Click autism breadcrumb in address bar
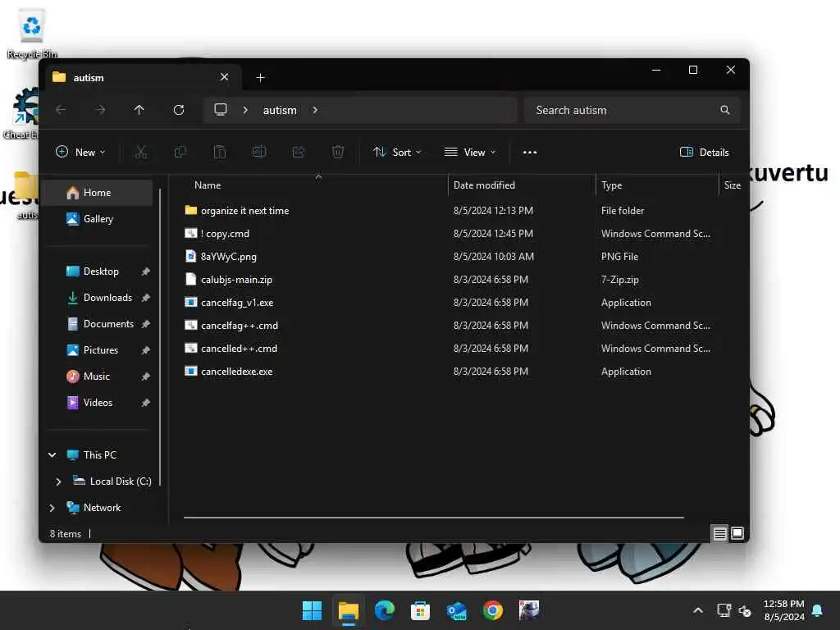840x630 pixels. click(280, 110)
